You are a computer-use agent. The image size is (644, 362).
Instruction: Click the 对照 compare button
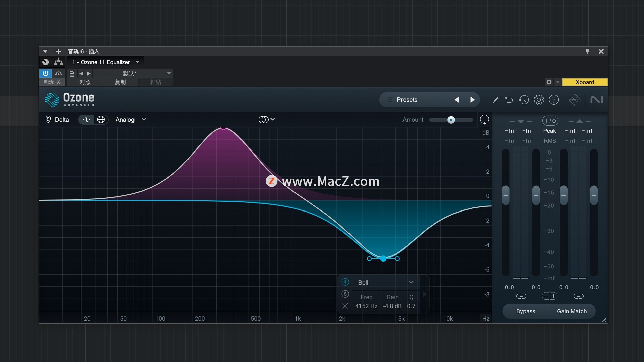click(85, 82)
